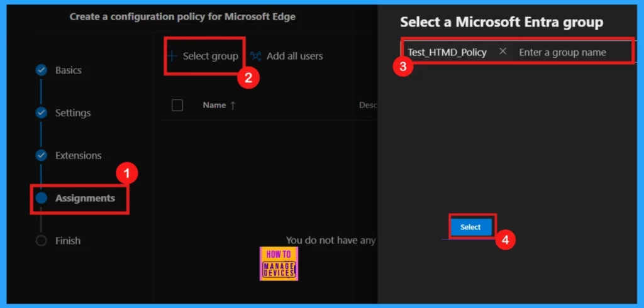Image resolution: width=644 pixels, height=308 pixels.
Task: Click the You do not have any message
Action: [331, 240]
